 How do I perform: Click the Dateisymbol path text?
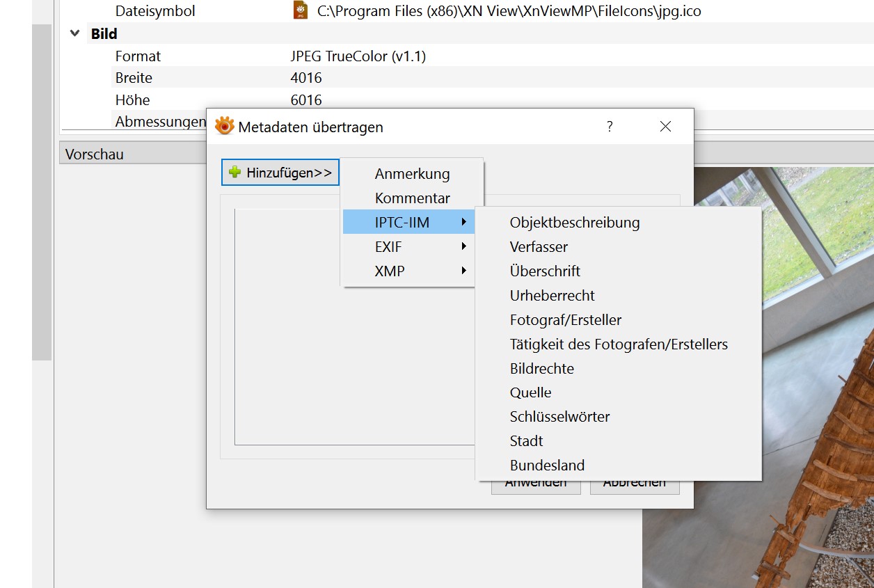coord(509,11)
